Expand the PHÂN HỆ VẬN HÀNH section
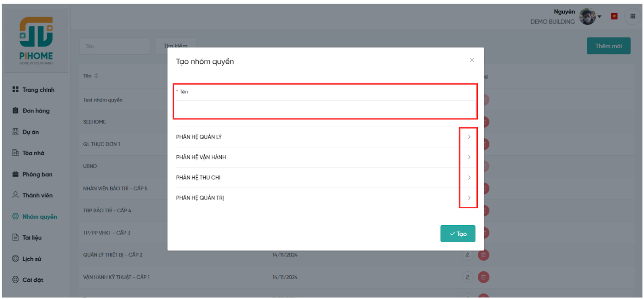The width and height of the screenshot is (644, 299). tap(469, 157)
